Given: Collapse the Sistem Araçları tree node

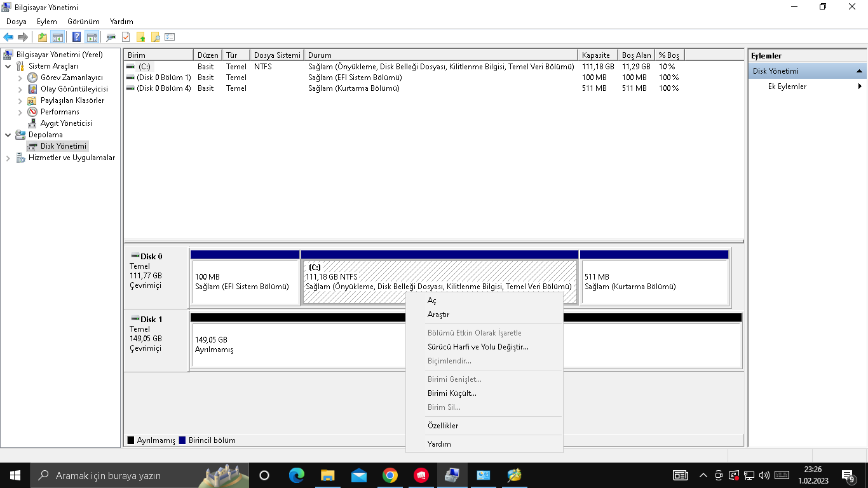Looking at the screenshot, I should (x=8, y=66).
